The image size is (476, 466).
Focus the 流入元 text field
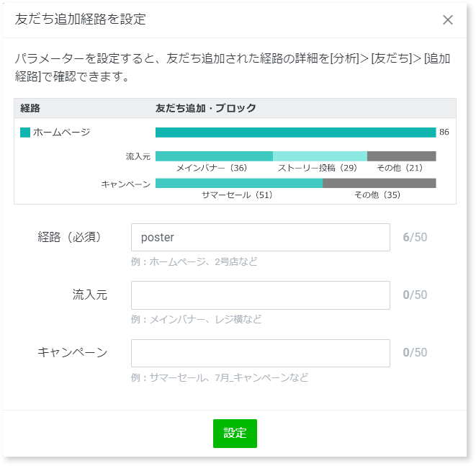(x=260, y=295)
